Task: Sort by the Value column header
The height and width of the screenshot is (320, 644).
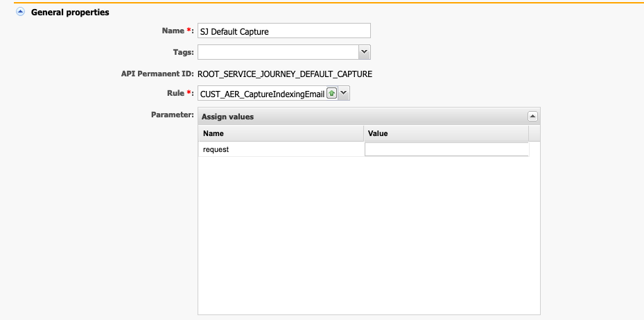Action: tap(446, 133)
